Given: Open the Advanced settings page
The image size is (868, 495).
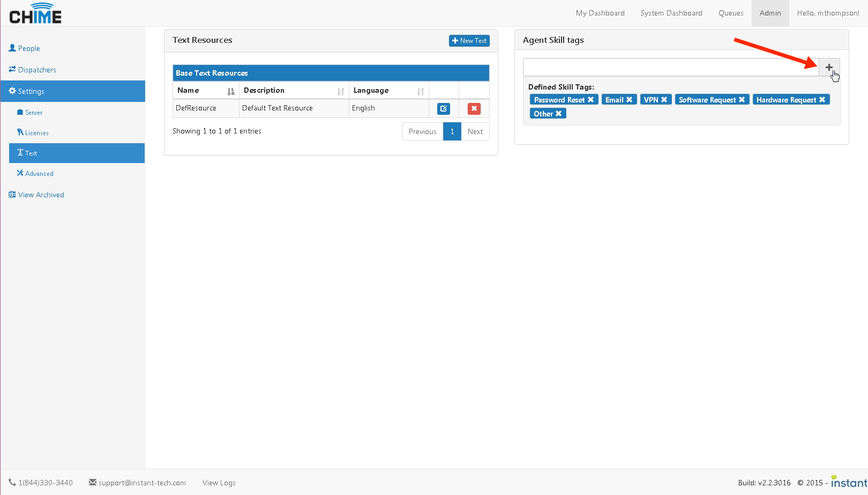Looking at the screenshot, I should click(39, 174).
